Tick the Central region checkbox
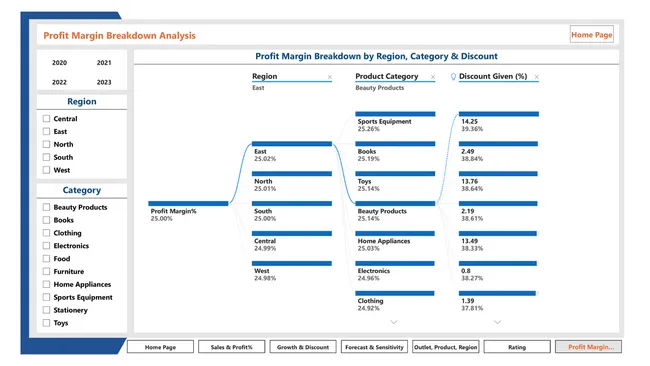 coord(46,119)
